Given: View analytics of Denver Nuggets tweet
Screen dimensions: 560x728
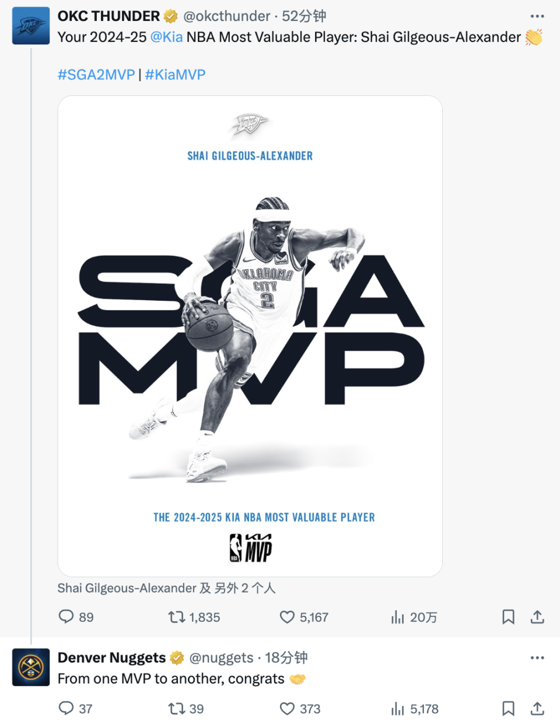Looking at the screenshot, I should (414, 709).
